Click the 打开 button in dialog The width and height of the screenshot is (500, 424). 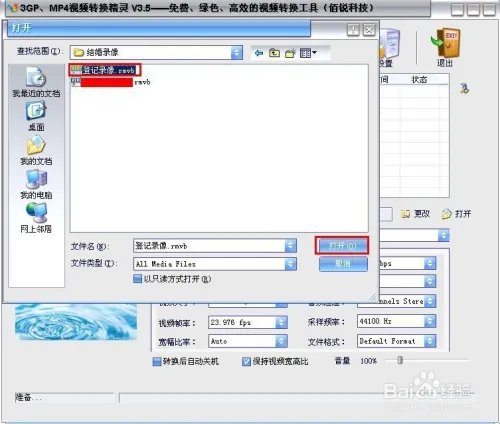(342, 246)
